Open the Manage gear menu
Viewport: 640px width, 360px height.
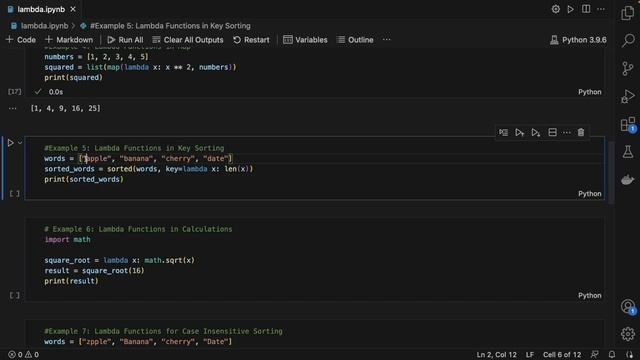pyautogui.click(x=628, y=334)
